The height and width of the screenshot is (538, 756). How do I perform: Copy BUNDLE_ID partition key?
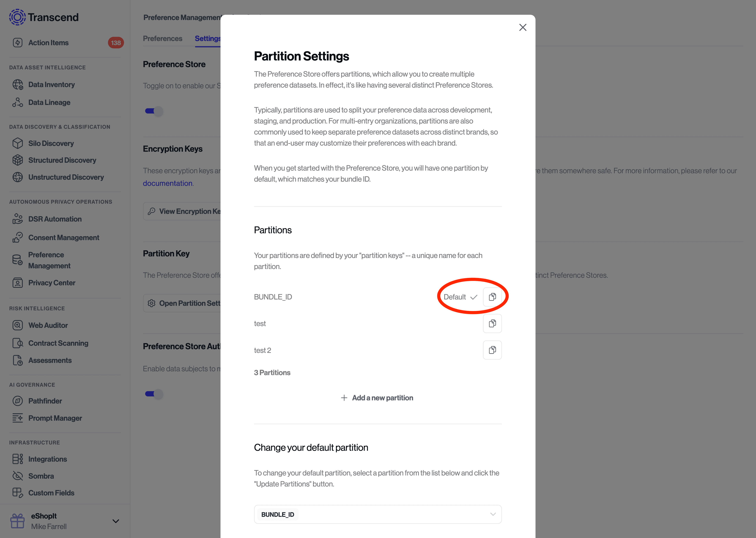point(492,297)
